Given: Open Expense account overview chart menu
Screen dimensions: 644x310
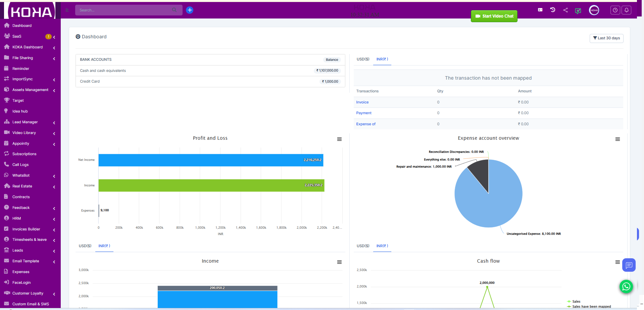Looking at the screenshot, I should [x=617, y=139].
